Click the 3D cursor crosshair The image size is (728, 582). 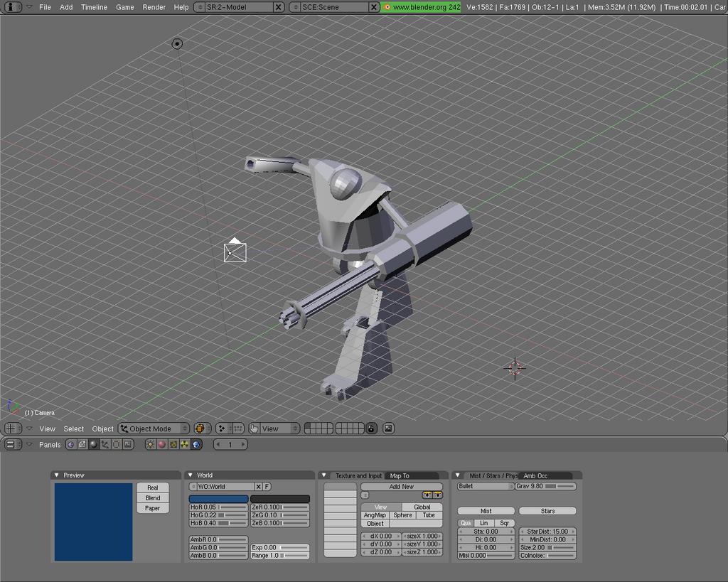(x=515, y=369)
